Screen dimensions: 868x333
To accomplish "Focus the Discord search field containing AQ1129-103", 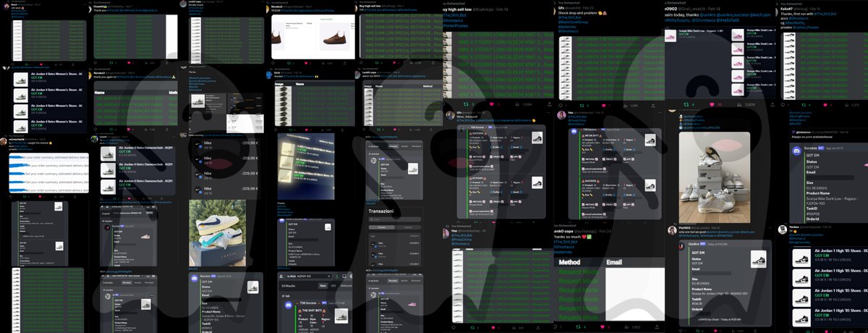I will pos(307,277).
